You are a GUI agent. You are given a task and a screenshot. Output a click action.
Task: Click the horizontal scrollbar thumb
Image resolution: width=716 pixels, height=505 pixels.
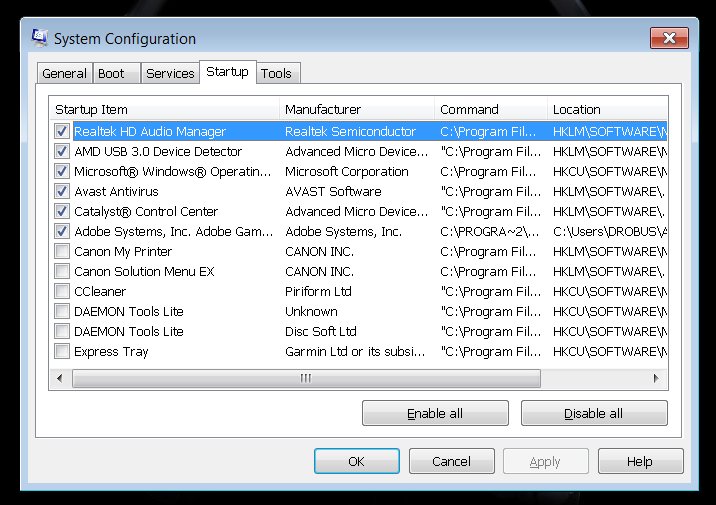click(306, 378)
